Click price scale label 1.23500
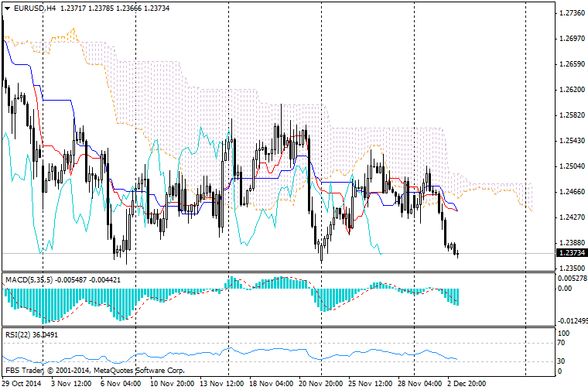The width and height of the screenshot is (588, 390). [572, 268]
